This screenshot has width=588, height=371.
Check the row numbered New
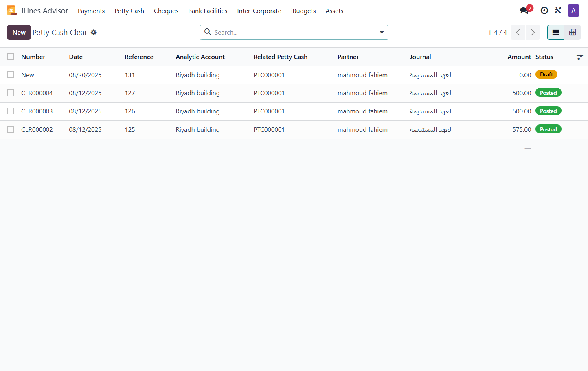[x=11, y=74]
